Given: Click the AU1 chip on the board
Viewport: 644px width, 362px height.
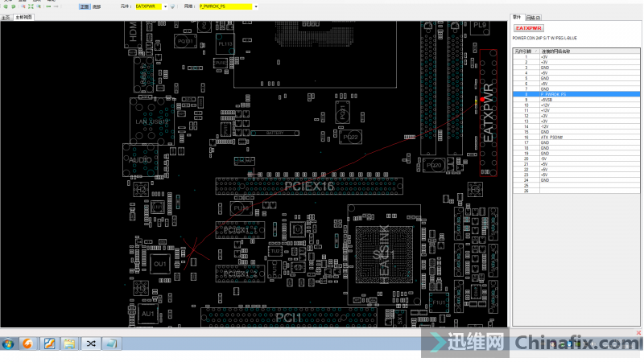Looking at the screenshot, I should pyautogui.click(x=148, y=314).
